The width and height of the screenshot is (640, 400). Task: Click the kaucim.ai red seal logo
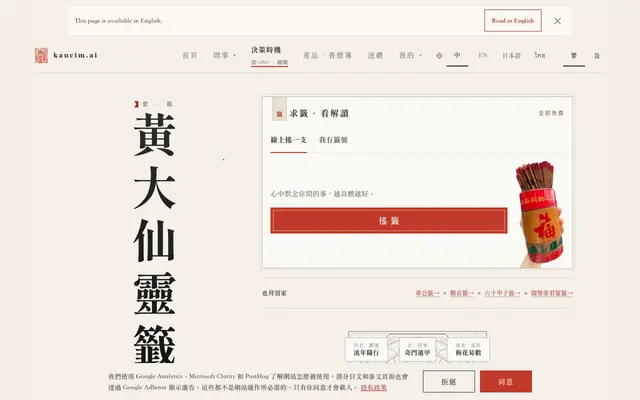(x=41, y=55)
